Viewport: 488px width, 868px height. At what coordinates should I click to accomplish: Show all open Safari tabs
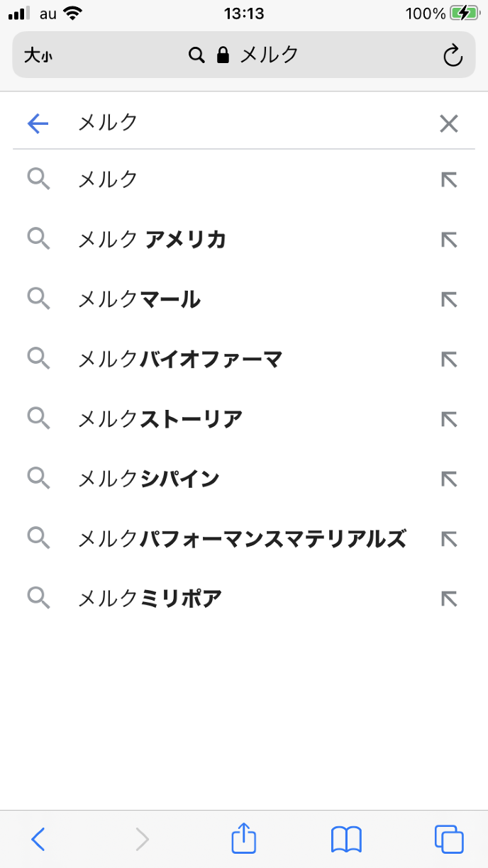(448, 839)
